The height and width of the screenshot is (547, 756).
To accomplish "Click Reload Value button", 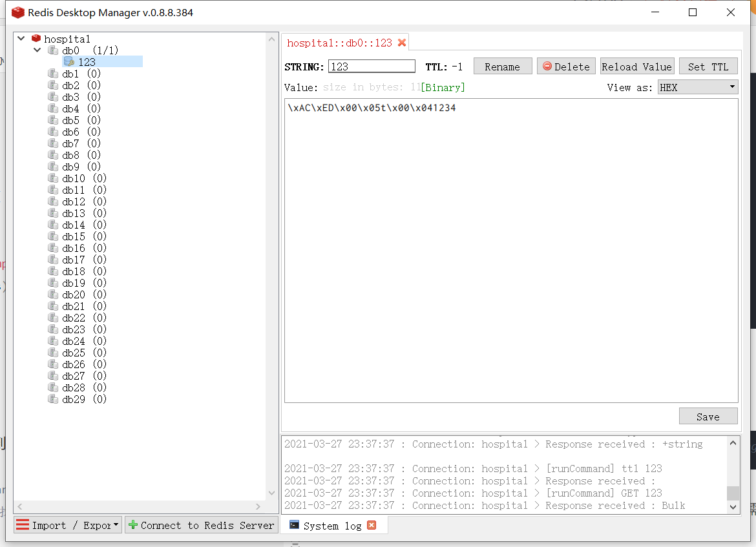I will [x=637, y=67].
